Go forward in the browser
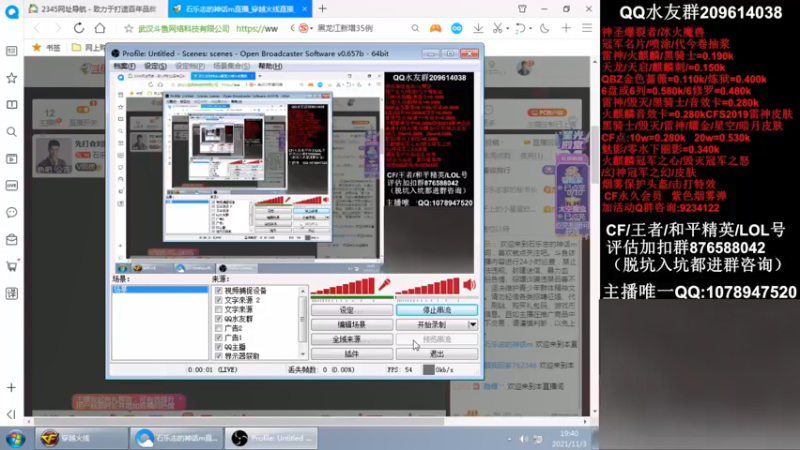This screenshot has height=450, width=800. (57, 29)
